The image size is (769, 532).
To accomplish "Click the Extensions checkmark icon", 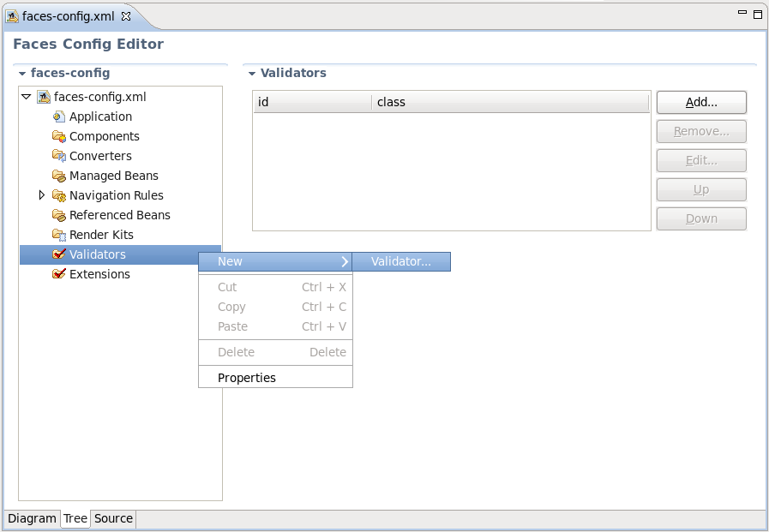I will coord(58,274).
